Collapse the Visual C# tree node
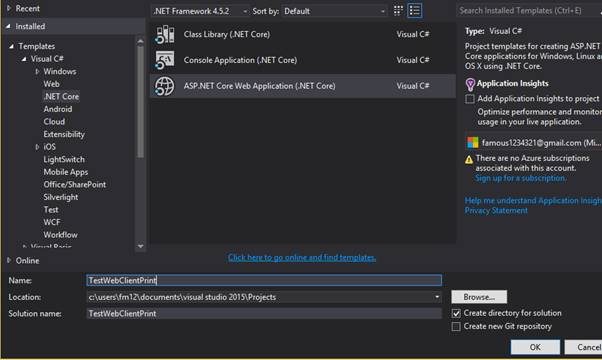The width and height of the screenshot is (602, 360). coord(24,59)
